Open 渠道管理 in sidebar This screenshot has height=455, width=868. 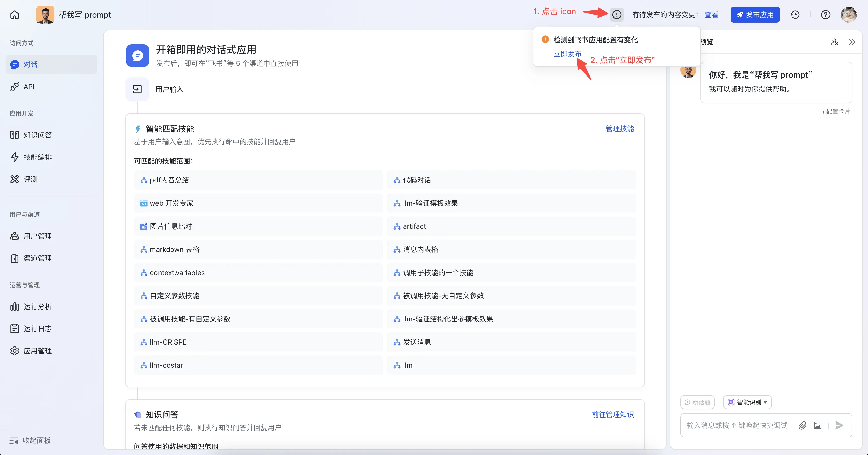coord(51,258)
